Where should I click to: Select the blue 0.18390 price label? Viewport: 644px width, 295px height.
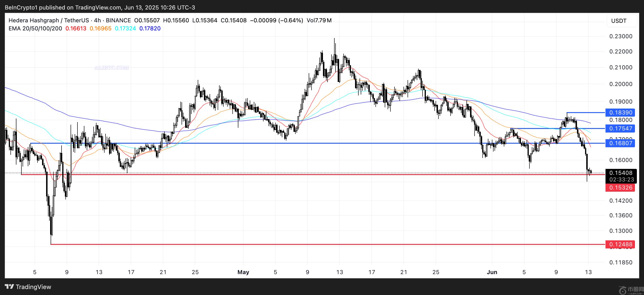[x=620, y=113]
